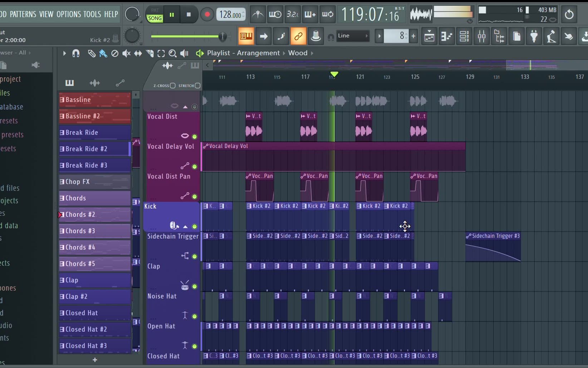This screenshot has height=368, width=588.
Task: Click the Sidechain Trigger #3 automation clip
Action: point(493,247)
